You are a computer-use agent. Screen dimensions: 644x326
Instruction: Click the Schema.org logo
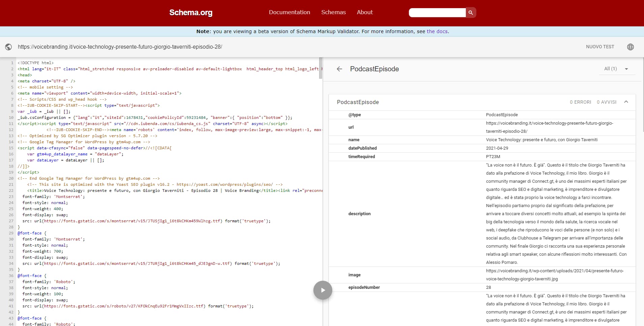pyautogui.click(x=191, y=12)
